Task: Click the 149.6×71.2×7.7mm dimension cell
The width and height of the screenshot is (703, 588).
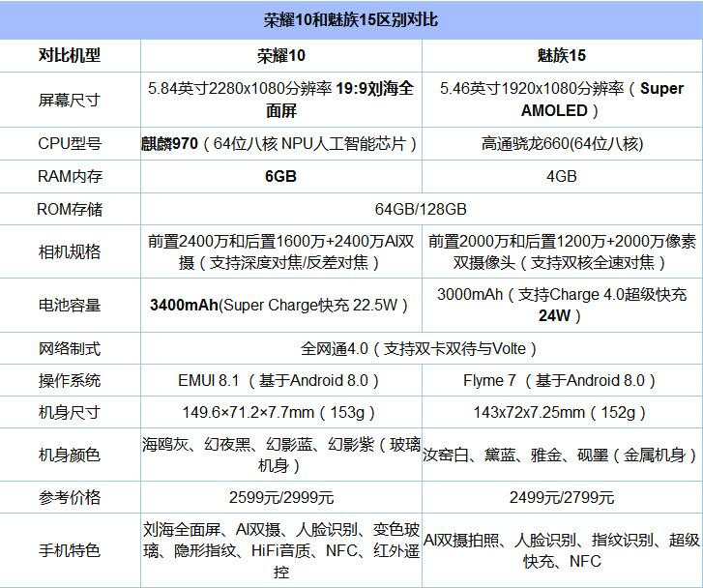Action: click(x=281, y=412)
